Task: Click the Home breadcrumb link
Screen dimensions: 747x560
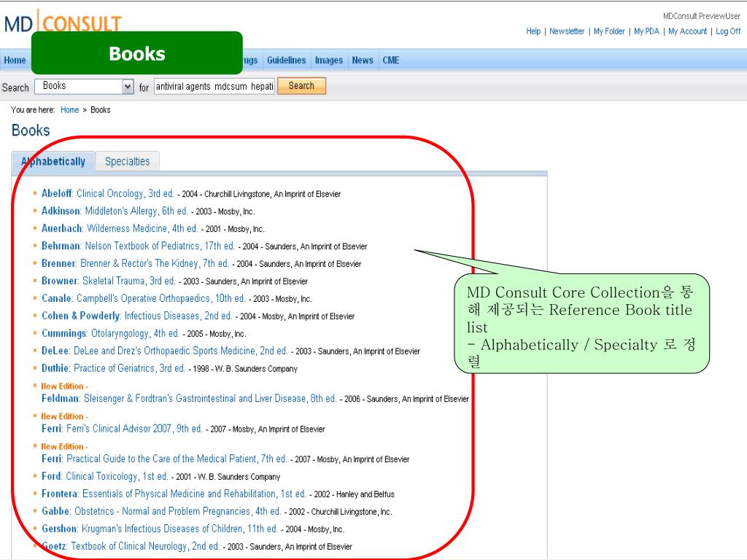Action: click(69, 110)
